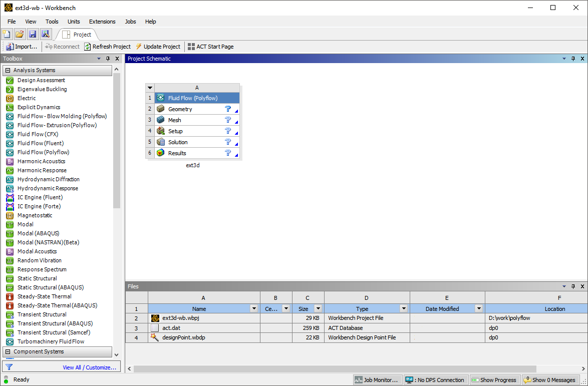Image resolution: width=588 pixels, height=386 pixels.
Task: Open the Size column filter dropdown
Action: (318, 309)
